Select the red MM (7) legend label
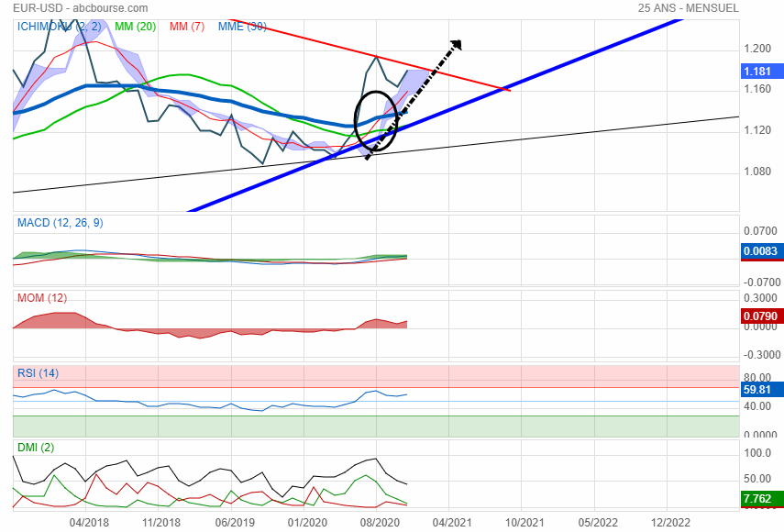Image resolution: width=784 pixels, height=532 pixels. [x=187, y=27]
